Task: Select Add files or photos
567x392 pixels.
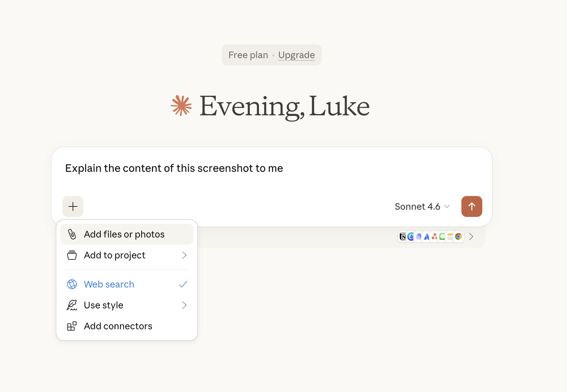Action: tap(124, 234)
